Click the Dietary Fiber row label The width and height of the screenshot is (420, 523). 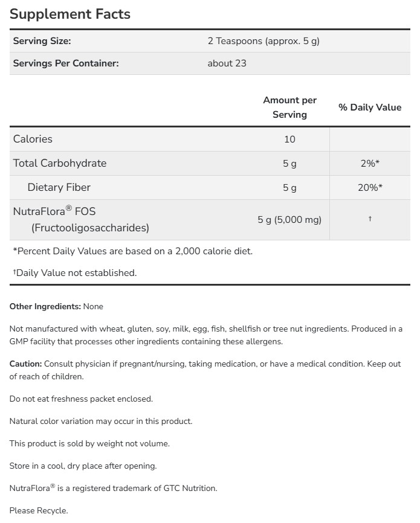point(59,187)
